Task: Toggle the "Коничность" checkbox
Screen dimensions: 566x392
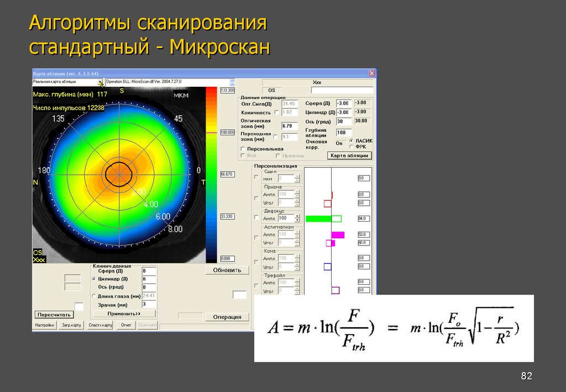Action: click(x=276, y=113)
